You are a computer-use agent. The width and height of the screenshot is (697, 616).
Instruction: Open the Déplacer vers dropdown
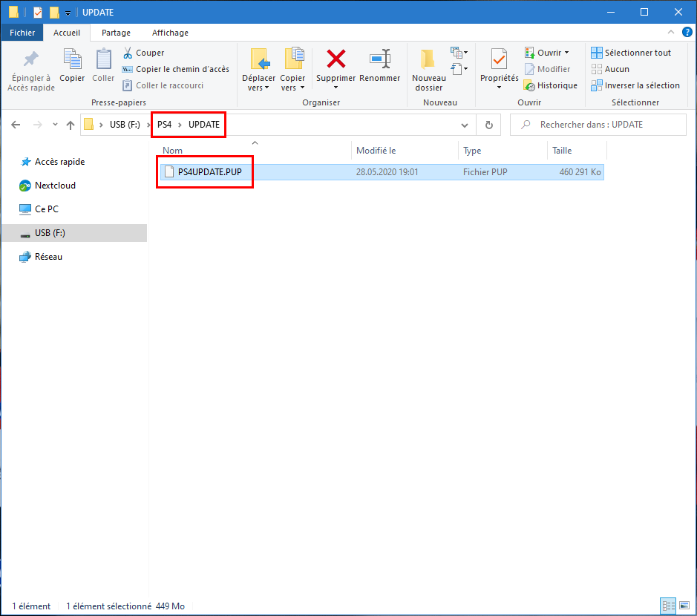click(259, 70)
